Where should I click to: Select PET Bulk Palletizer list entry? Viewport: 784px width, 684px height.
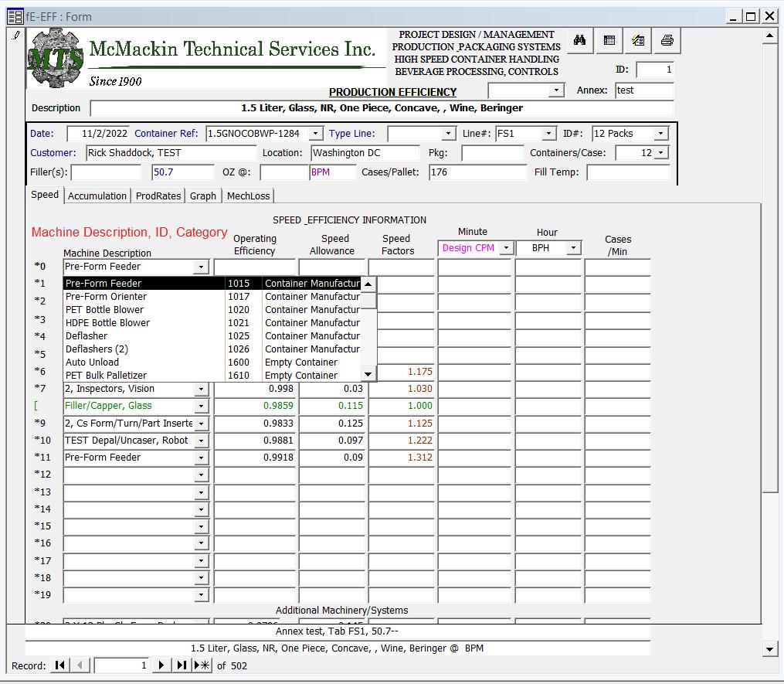click(x=212, y=376)
